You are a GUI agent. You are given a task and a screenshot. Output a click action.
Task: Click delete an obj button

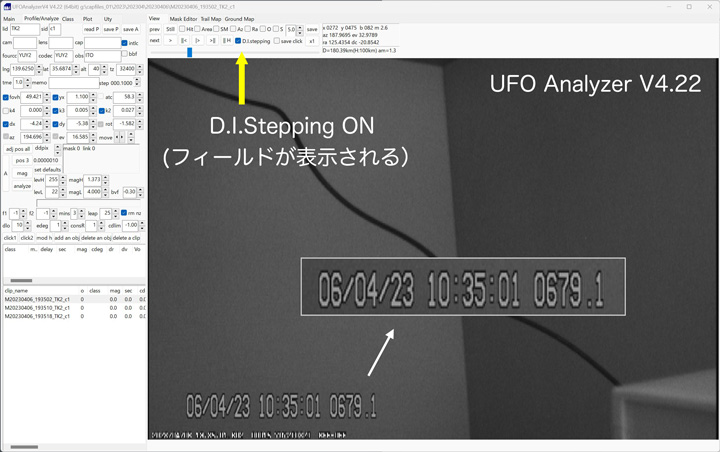(x=96, y=238)
